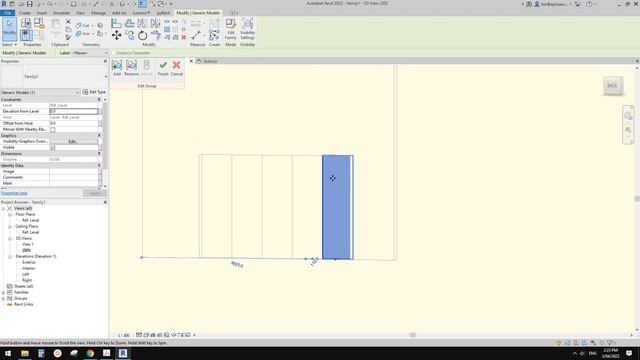Open Edit Family mode
The width and height of the screenshot is (640, 360).
(231, 29)
